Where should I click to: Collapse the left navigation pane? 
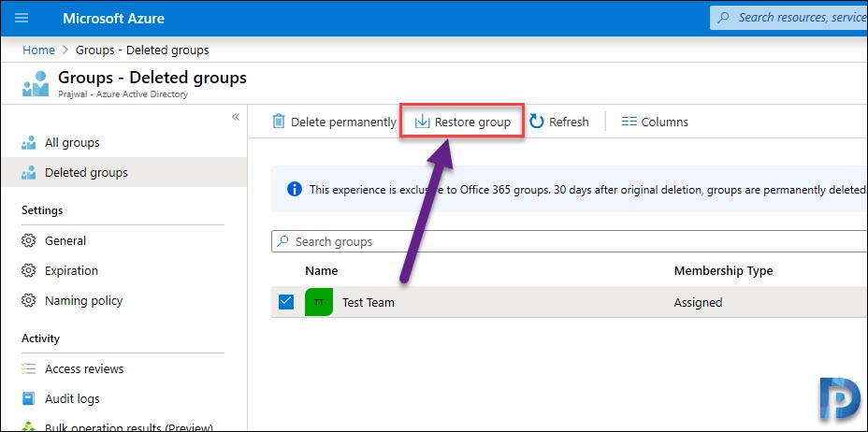coord(236,117)
